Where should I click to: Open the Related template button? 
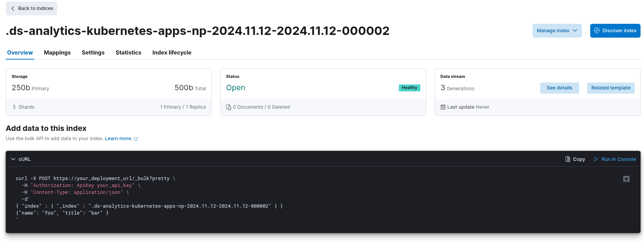tap(611, 88)
